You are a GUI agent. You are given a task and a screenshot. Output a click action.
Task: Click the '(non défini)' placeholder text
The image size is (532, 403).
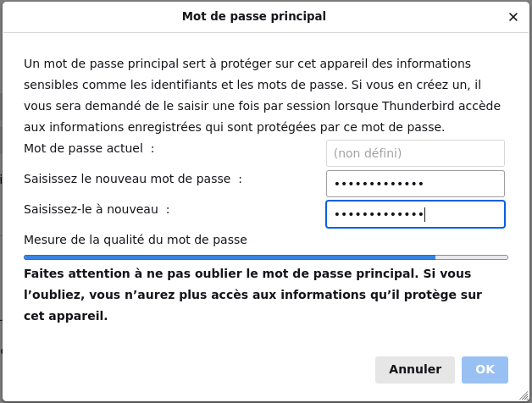[368, 153]
